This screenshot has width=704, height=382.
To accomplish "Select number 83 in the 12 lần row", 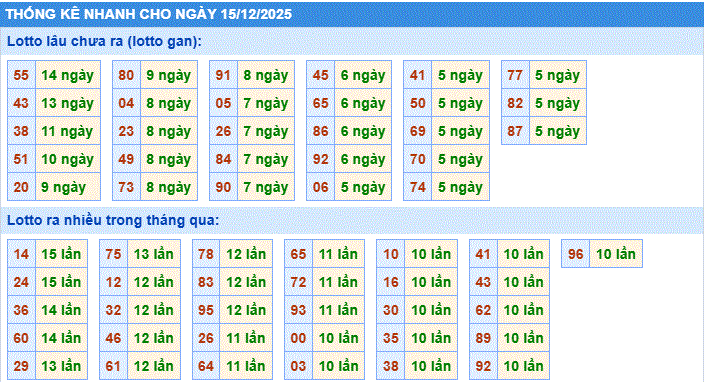I will coord(206,282).
